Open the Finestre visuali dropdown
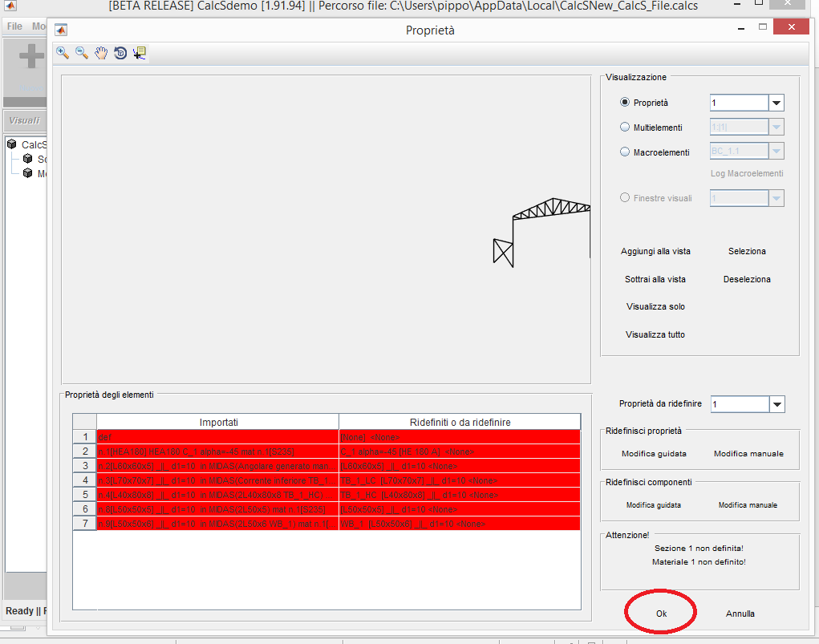Viewport: 819px width, 644px height. 776,198
